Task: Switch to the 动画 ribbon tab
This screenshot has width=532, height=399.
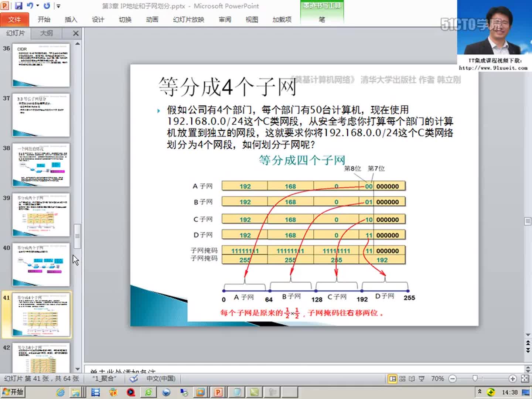Action: 152,20
